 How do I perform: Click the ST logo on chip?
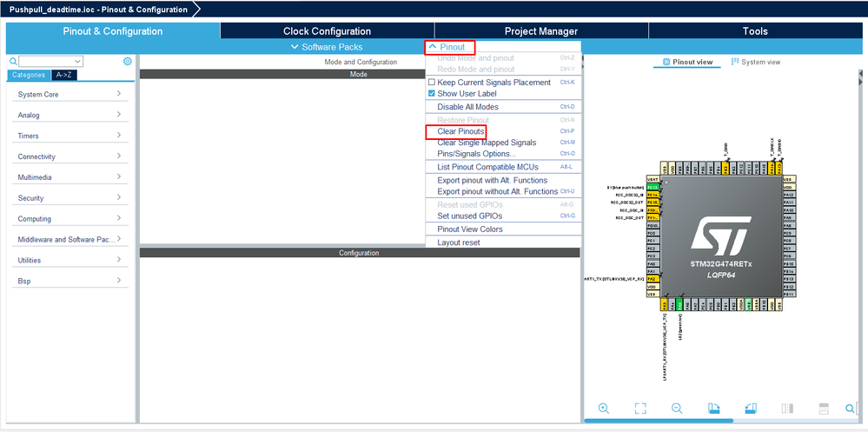pos(721,236)
